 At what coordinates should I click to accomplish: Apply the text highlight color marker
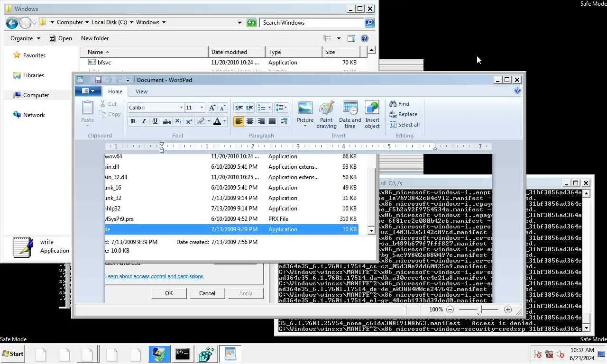pyautogui.click(x=201, y=121)
